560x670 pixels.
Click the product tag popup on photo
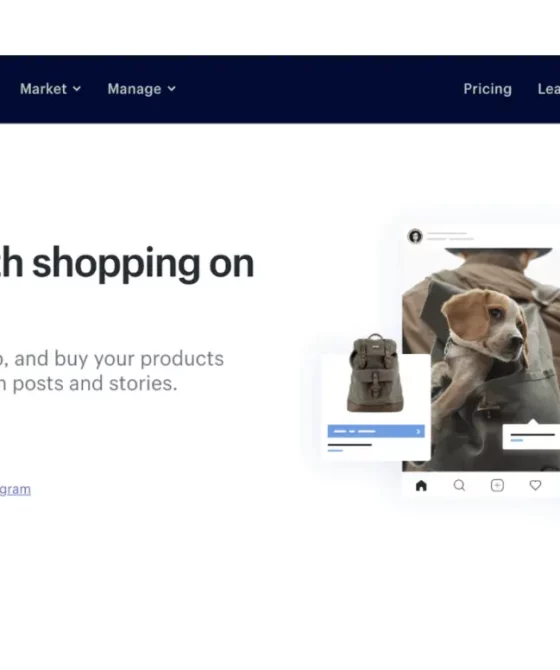pyautogui.click(x=531, y=436)
